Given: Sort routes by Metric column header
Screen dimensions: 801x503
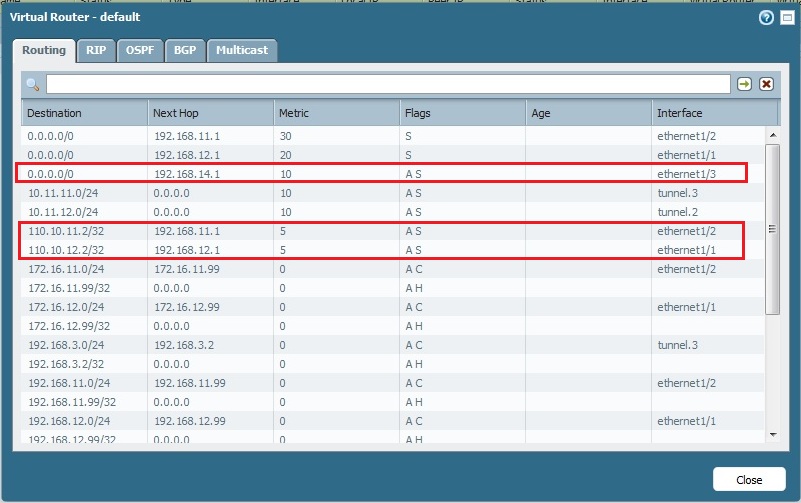Looking at the screenshot, I should [336, 113].
